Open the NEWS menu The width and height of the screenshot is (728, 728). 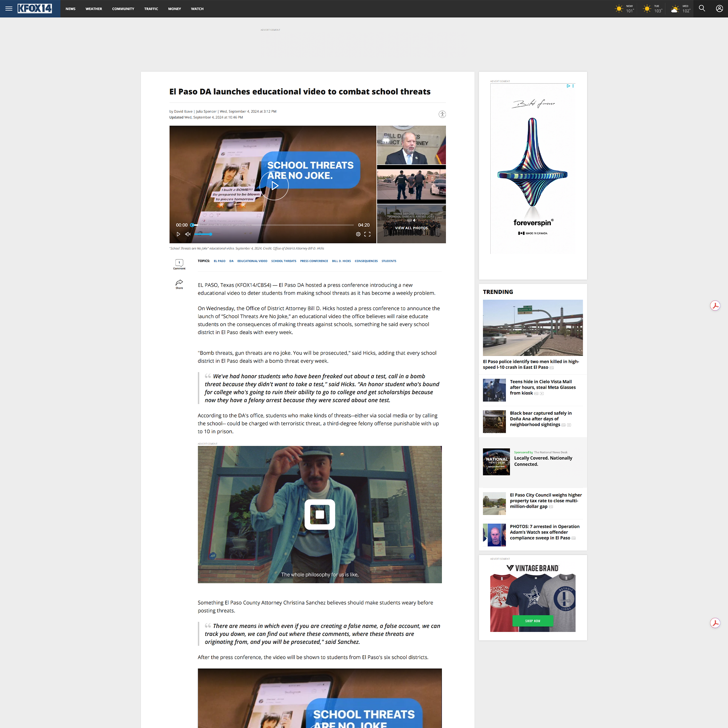pyautogui.click(x=71, y=9)
